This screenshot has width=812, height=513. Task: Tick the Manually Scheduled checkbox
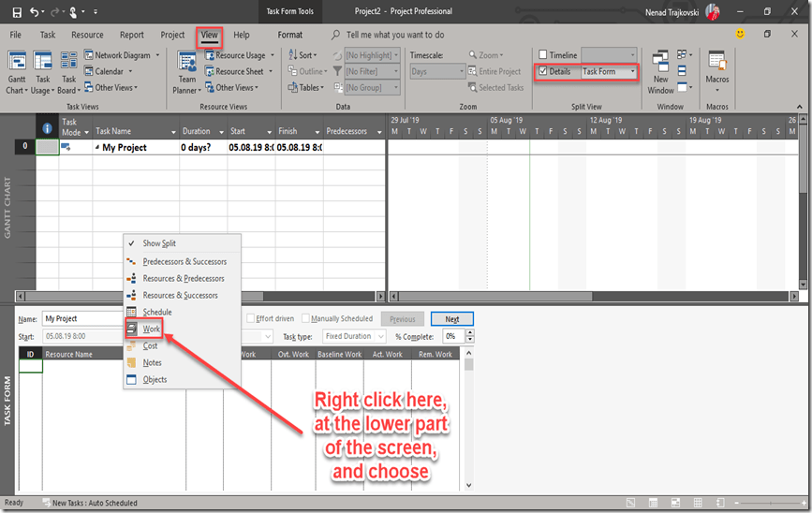click(x=305, y=319)
